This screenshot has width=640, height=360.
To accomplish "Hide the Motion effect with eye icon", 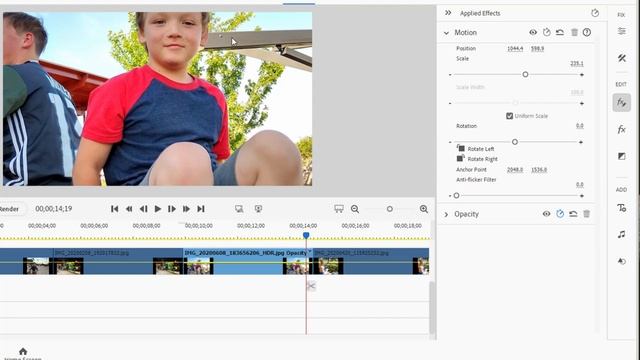I will pos(533,32).
